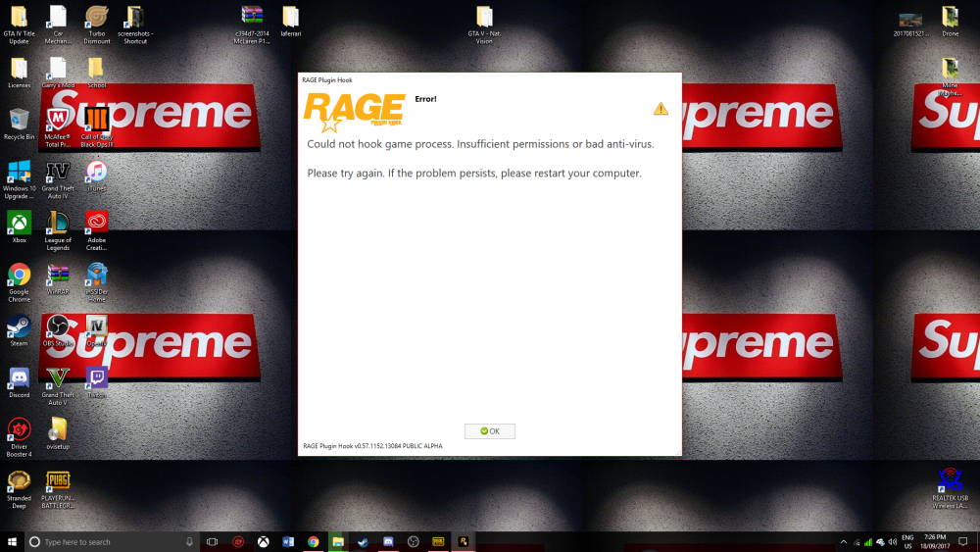Open the Recycle Bin desktop icon
This screenshot has width=980, height=552.
click(19, 124)
